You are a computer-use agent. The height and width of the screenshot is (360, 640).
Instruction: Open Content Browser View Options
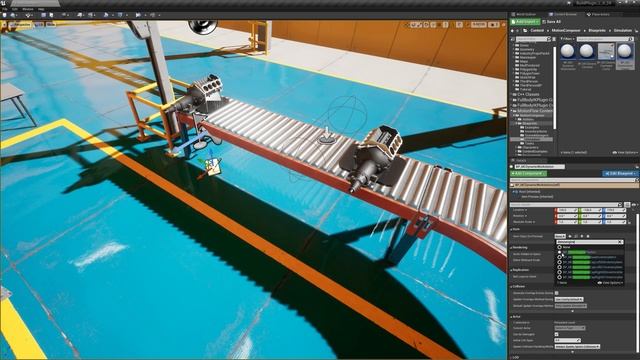coord(624,152)
